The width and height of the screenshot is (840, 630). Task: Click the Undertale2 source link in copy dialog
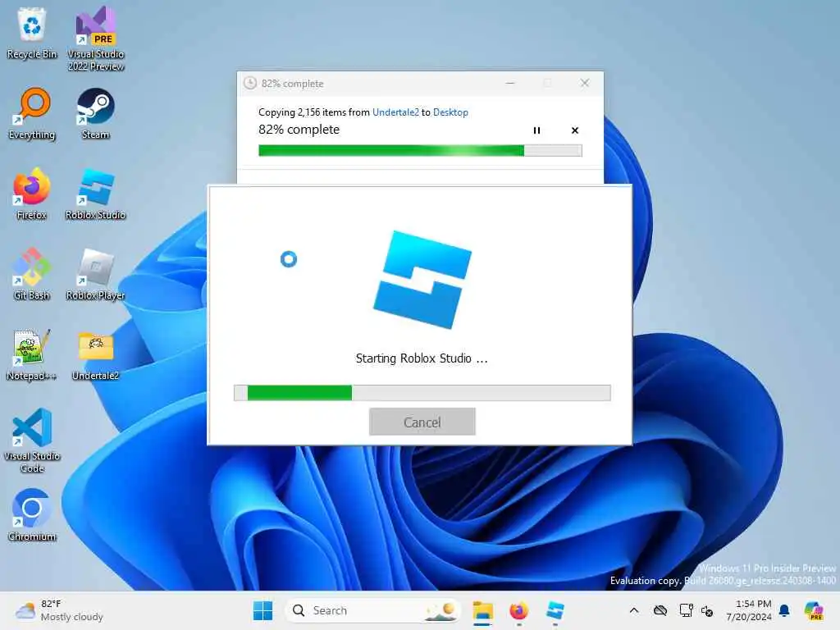click(395, 112)
